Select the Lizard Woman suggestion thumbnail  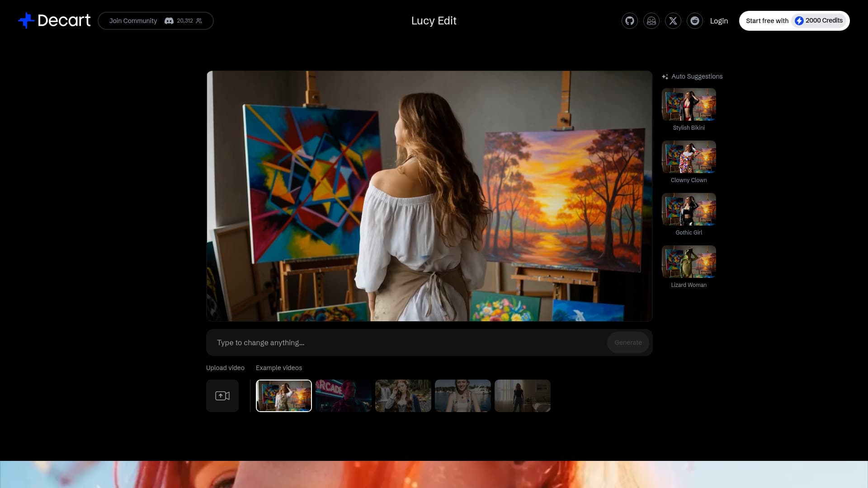(689, 262)
